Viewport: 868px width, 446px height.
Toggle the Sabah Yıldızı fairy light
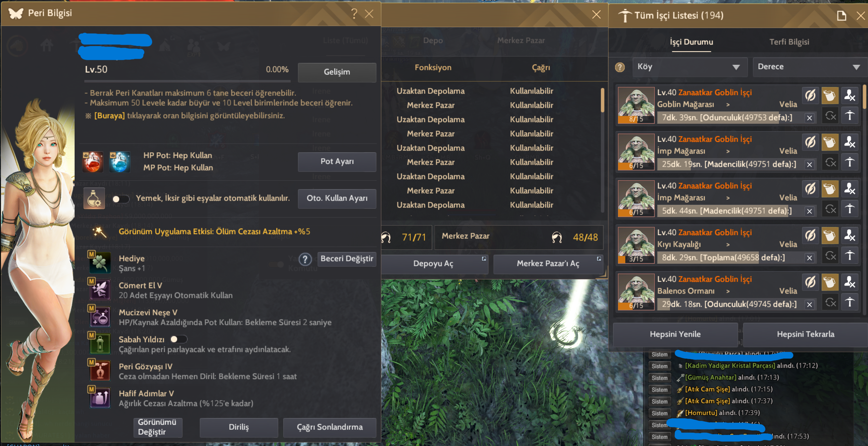[x=178, y=339]
